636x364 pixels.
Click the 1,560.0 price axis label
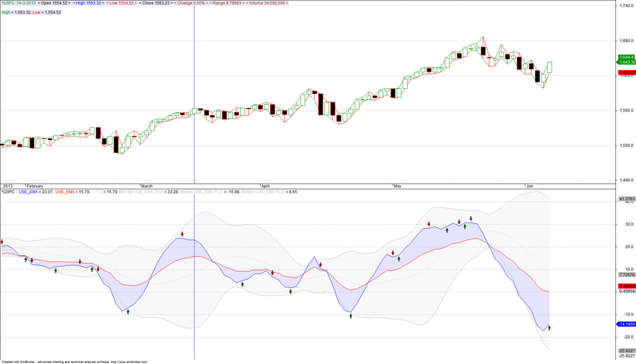point(626,110)
